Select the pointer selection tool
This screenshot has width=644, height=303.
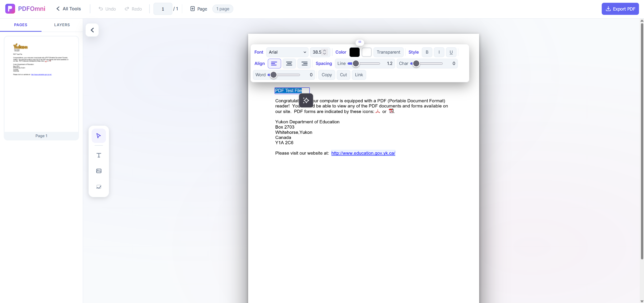point(99,136)
